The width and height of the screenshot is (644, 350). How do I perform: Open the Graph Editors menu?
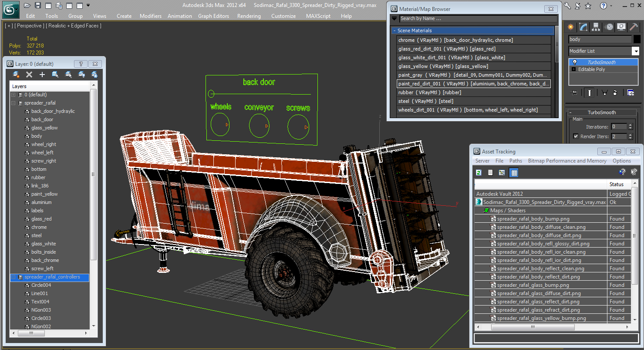[x=213, y=16]
